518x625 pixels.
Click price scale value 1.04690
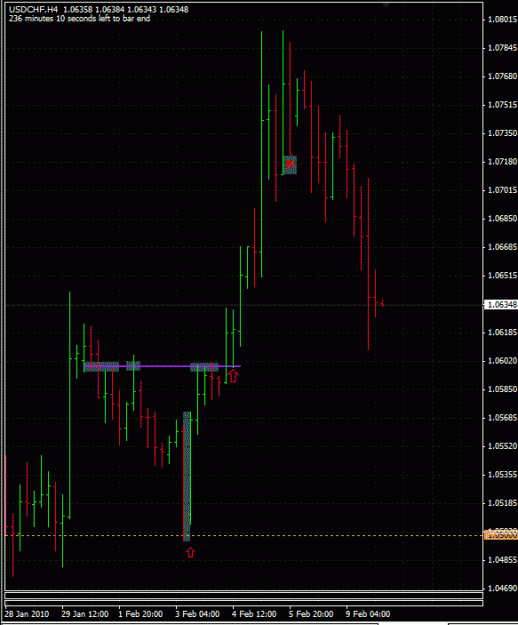click(x=502, y=588)
